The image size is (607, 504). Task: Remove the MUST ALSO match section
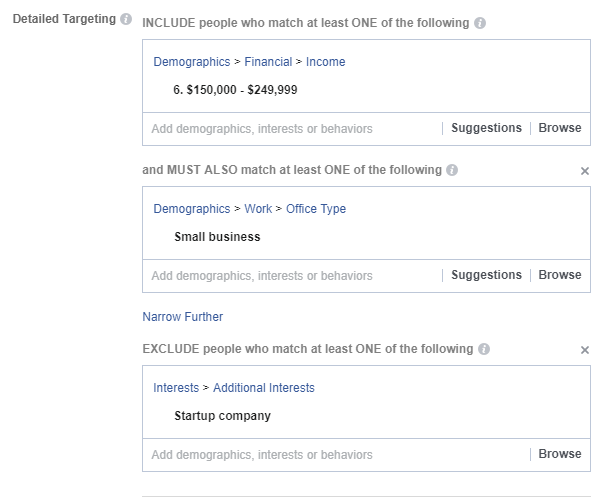(585, 171)
